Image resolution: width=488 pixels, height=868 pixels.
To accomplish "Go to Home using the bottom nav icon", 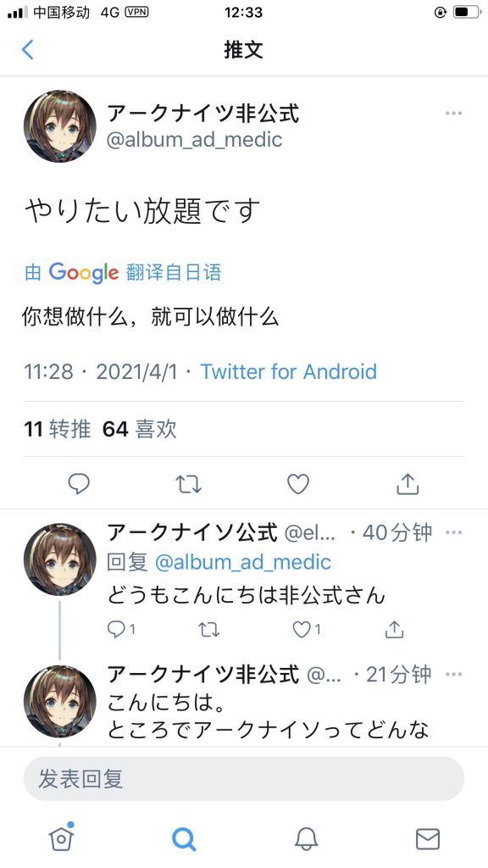I will click(60, 838).
